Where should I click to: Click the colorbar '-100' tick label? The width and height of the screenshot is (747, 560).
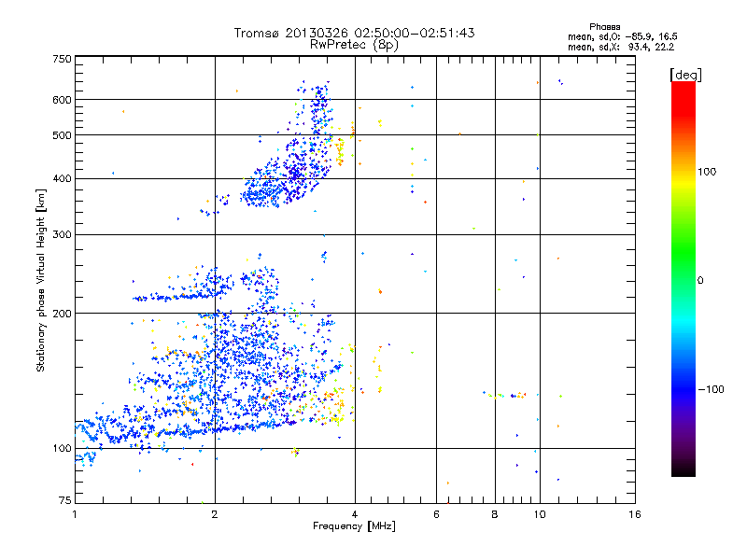point(711,389)
